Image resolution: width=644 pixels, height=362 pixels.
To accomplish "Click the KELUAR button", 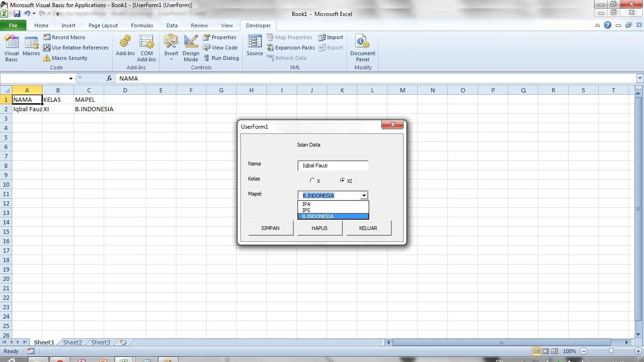I will (368, 228).
